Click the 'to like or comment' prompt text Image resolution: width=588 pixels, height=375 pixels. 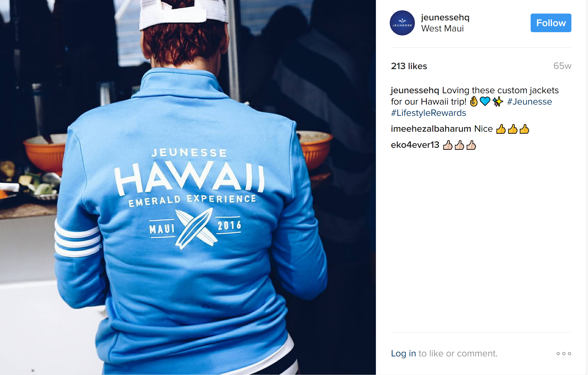click(458, 353)
